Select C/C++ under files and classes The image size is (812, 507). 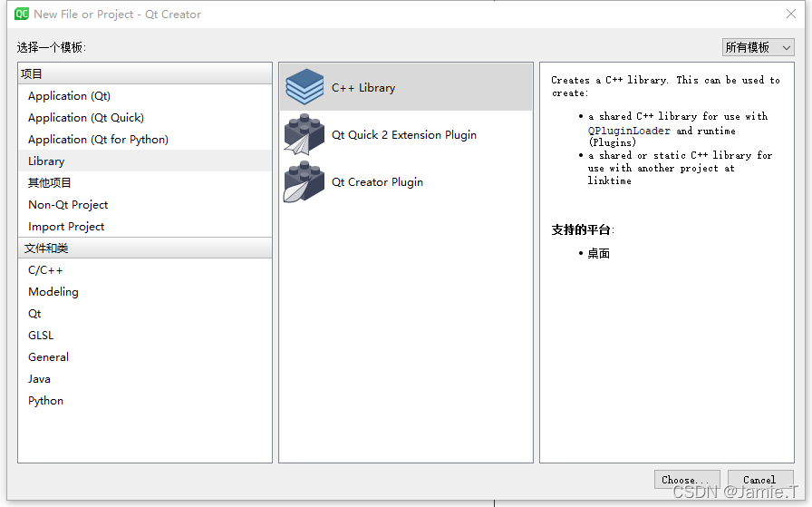click(145, 270)
